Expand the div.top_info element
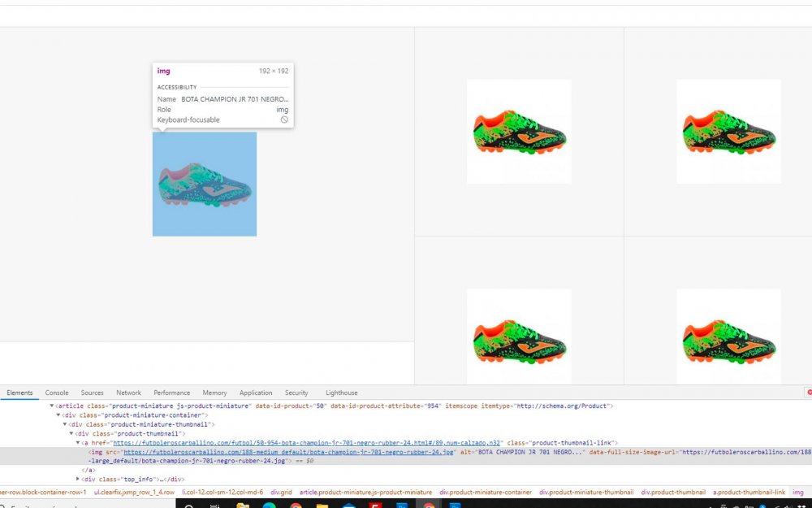 tap(76, 479)
